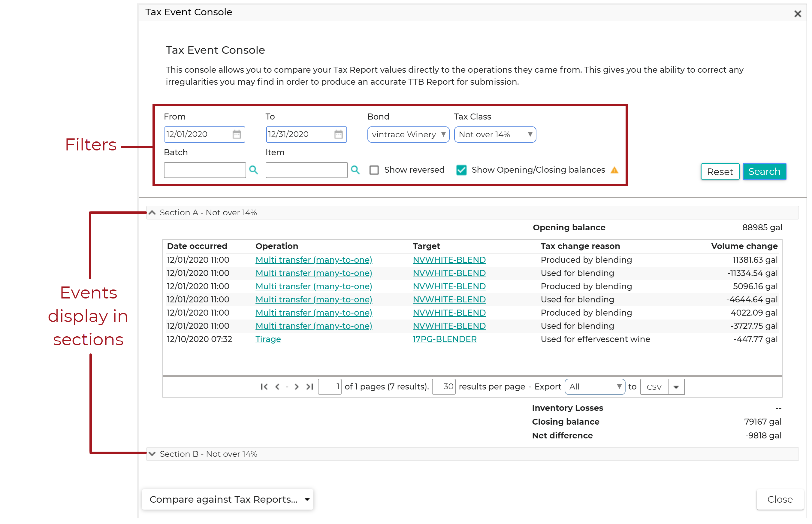Open the To date calendar picker
812x524 pixels.
(x=338, y=135)
